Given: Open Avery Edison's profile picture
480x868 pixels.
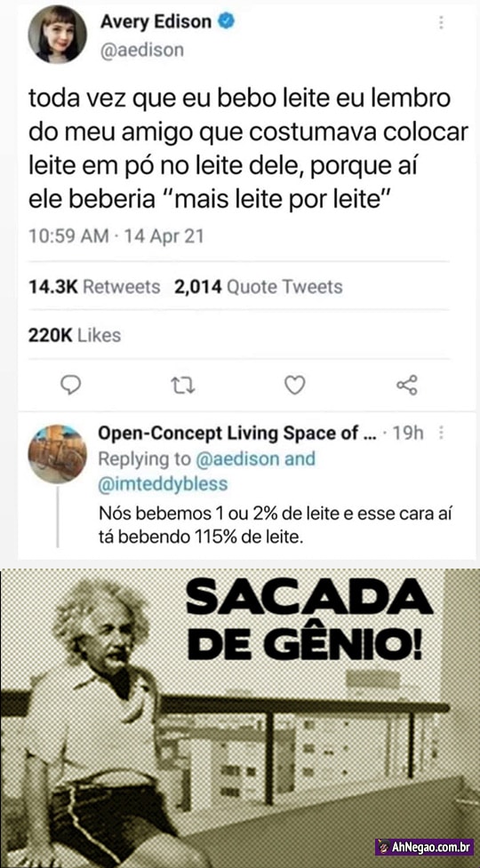Looking at the screenshot, I should (58, 34).
